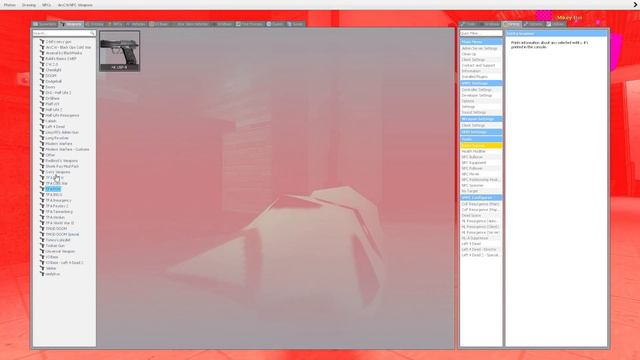Viewport: 640px width, 360px height.
Task: Open the Drawing menu in top bar
Action: tap(29, 5)
